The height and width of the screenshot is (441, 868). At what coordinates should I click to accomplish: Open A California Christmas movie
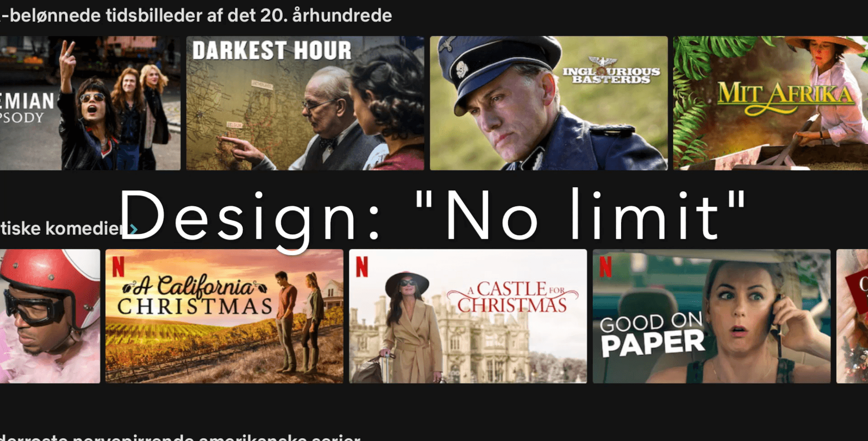coord(224,316)
